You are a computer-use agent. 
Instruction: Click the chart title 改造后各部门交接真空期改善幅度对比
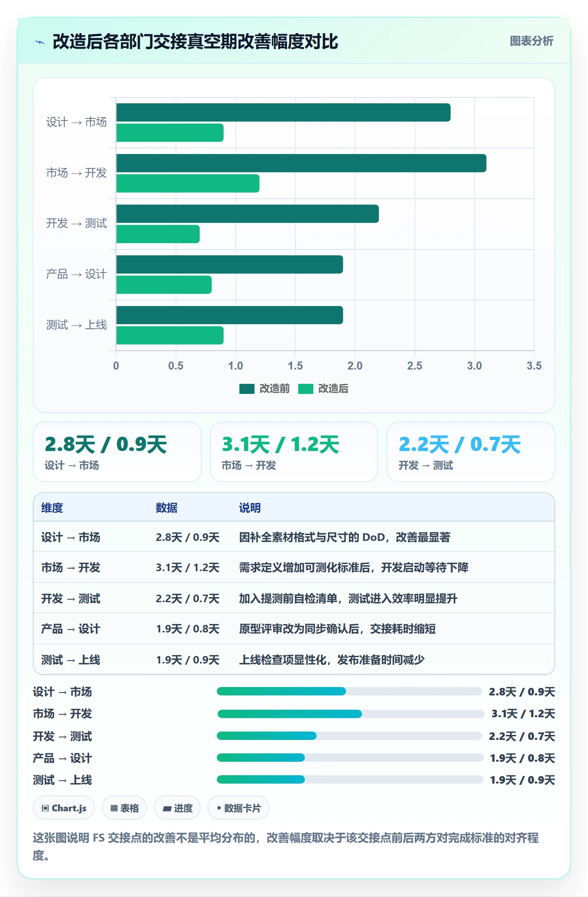[x=195, y=42]
